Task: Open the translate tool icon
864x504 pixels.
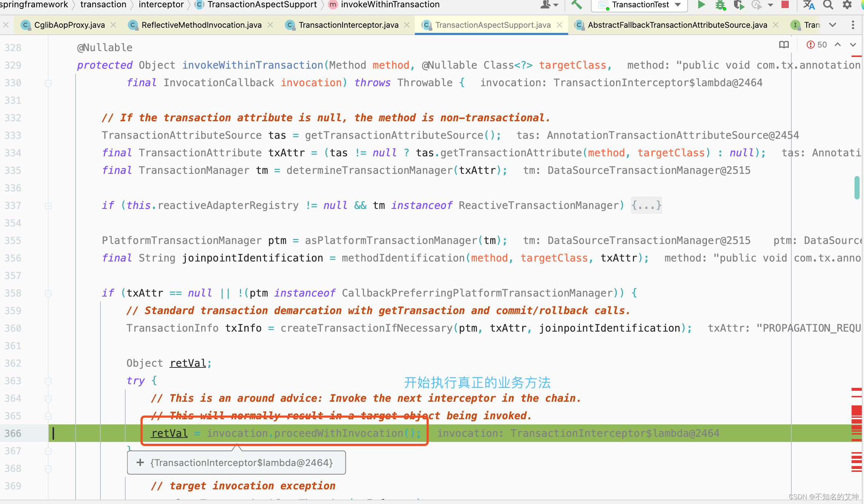Action: [809, 5]
